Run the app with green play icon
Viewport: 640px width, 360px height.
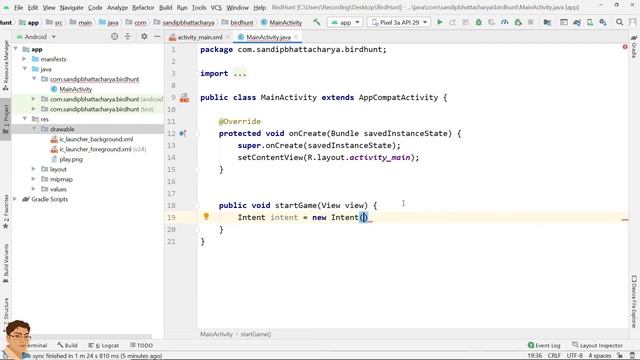coord(440,22)
